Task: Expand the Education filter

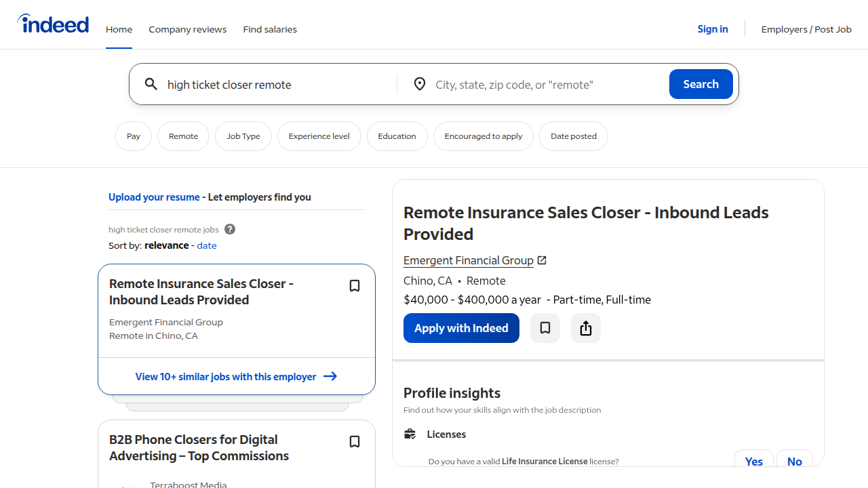Action: 397,136
